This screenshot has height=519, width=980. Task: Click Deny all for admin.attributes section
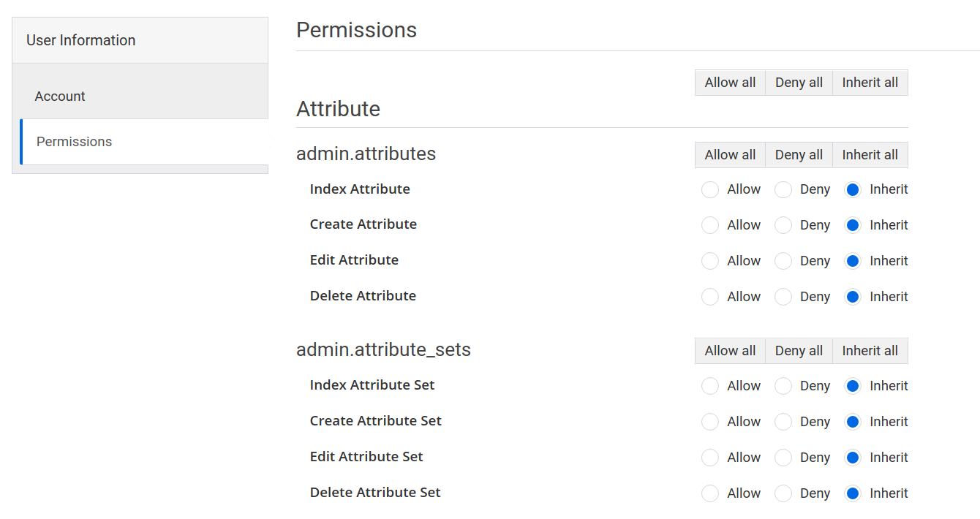point(798,154)
